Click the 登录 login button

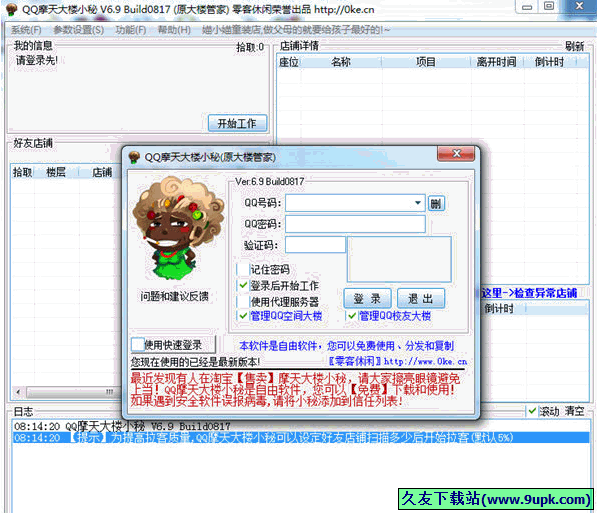pos(367,299)
